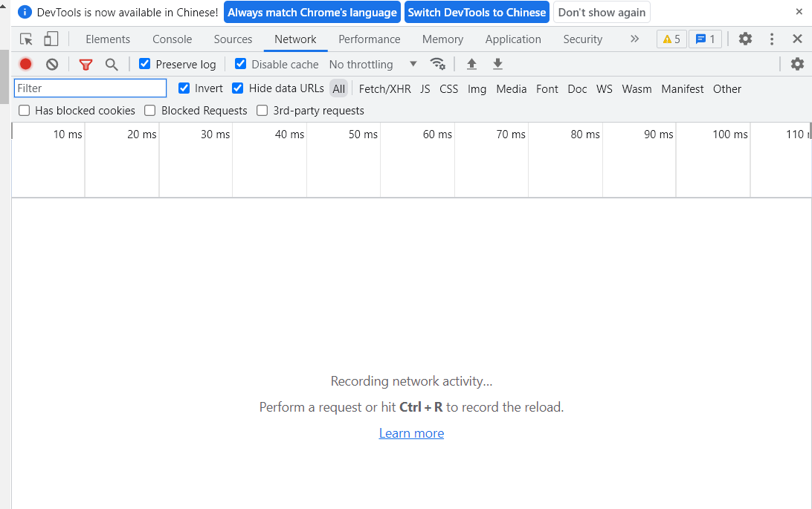Filter by Wasm requests
Screen dimensions: 812x509
(x=637, y=88)
